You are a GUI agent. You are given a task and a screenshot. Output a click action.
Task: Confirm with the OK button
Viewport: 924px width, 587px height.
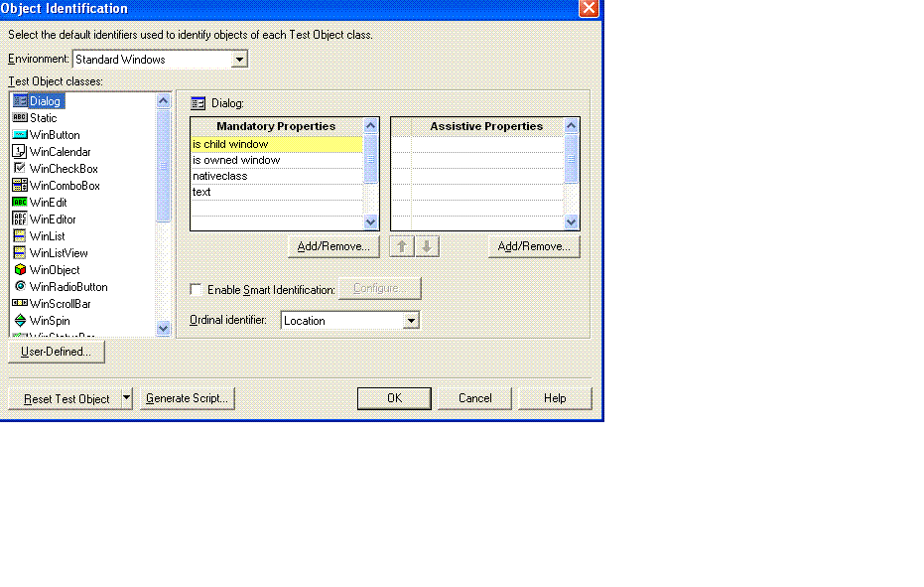click(394, 398)
